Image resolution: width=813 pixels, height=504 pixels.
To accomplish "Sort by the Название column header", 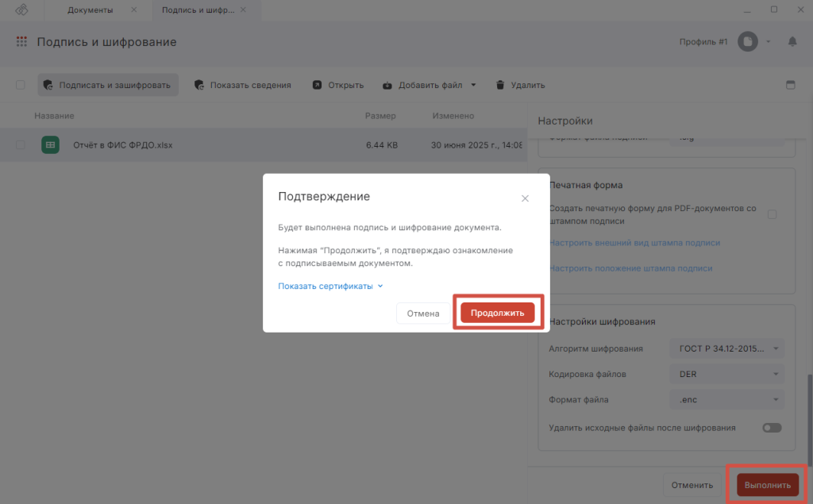I will 55,116.
